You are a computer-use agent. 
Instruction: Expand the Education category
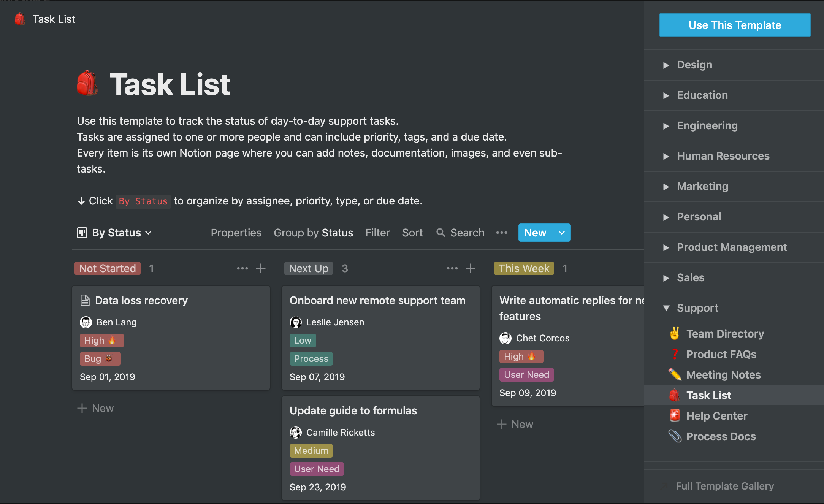point(666,95)
